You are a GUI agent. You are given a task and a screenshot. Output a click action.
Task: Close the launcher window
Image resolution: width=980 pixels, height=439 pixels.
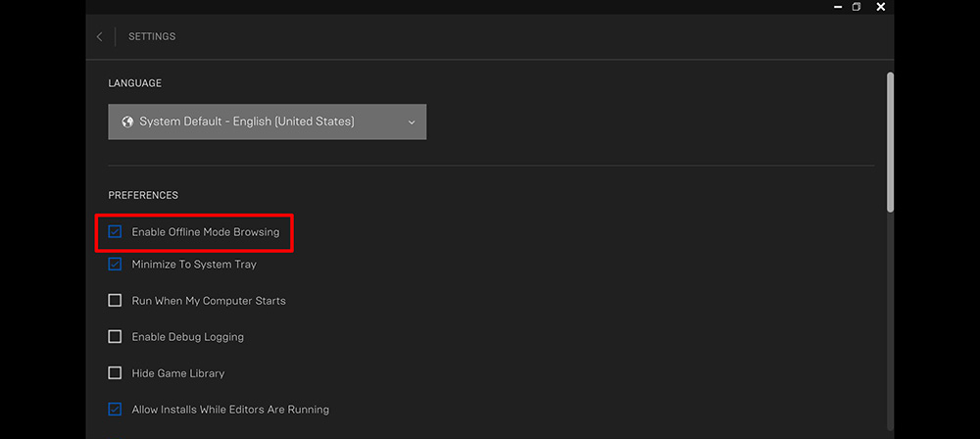881,7
